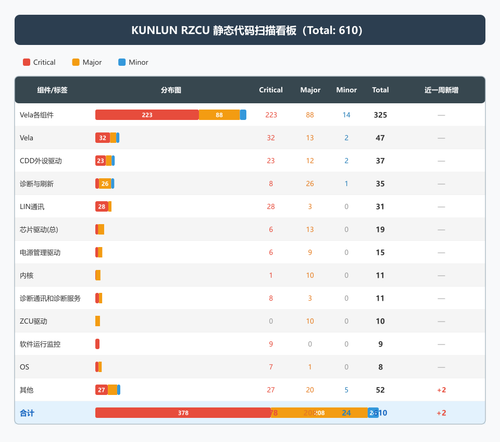Screen dimensions: 500x442
Task: Select the '内核' row label
Action: tap(27, 275)
